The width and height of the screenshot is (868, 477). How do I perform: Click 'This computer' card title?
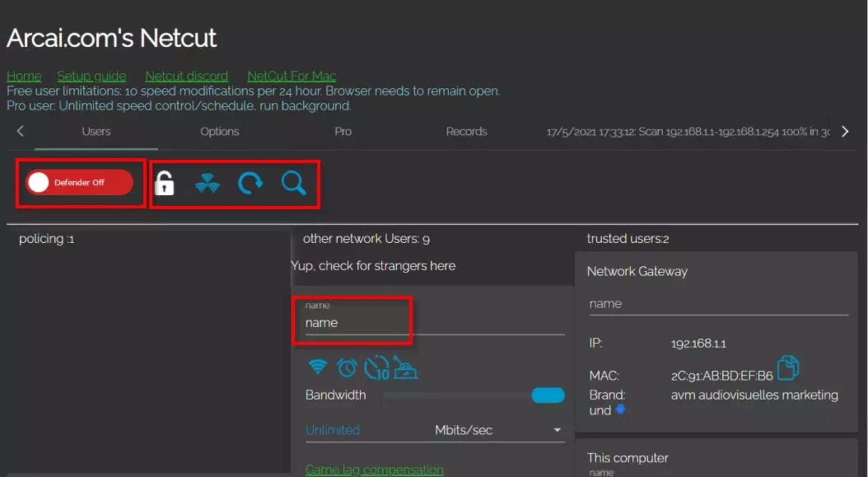(x=627, y=458)
